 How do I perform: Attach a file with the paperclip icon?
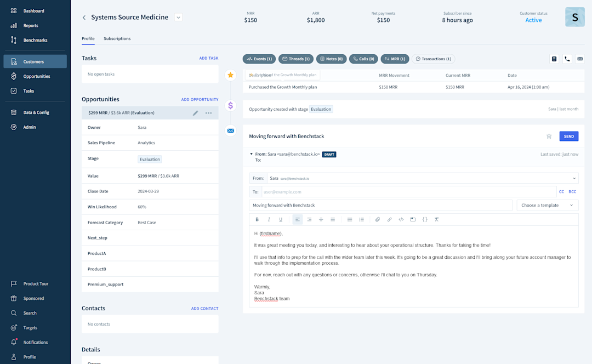click(378, 219)
